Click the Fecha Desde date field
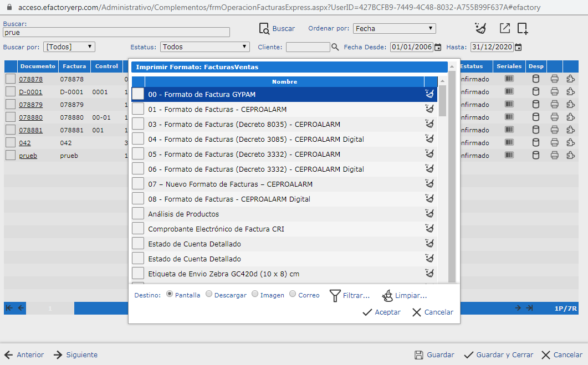 [x=412, y=47]
